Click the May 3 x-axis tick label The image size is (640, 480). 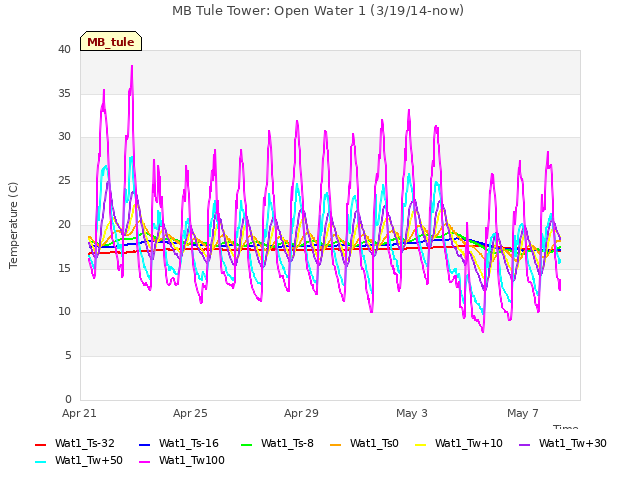[x=412, y=413]
